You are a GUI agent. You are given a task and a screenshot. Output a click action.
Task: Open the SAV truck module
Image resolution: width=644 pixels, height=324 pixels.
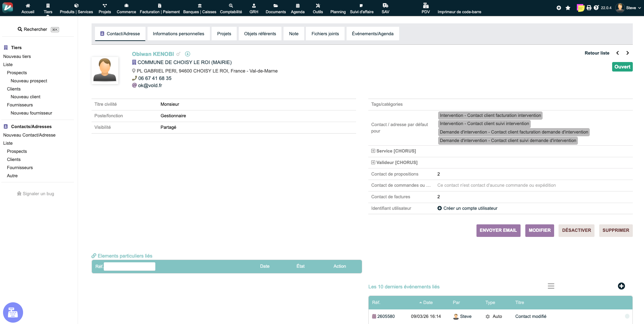385,8
